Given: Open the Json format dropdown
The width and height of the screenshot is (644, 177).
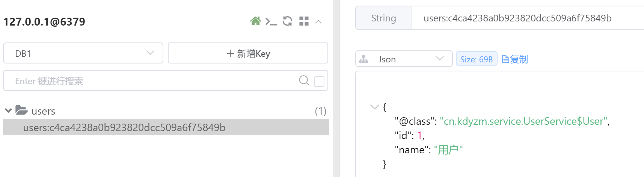Looking at the screenshot, I should coord(404,59).
